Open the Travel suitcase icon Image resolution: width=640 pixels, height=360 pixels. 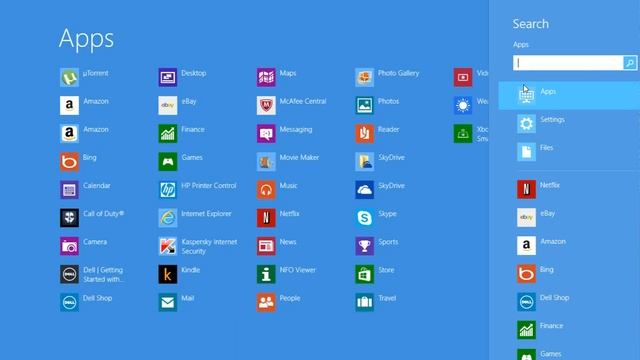point(364,302)
